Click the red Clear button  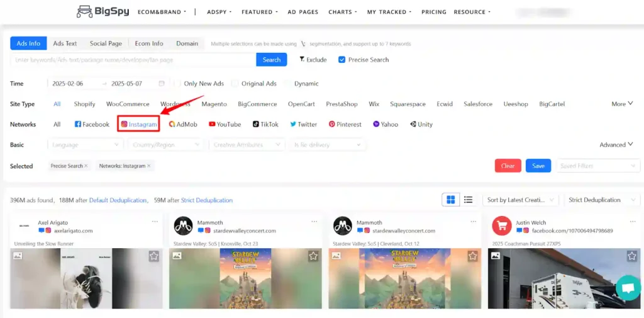coord(508,166)
